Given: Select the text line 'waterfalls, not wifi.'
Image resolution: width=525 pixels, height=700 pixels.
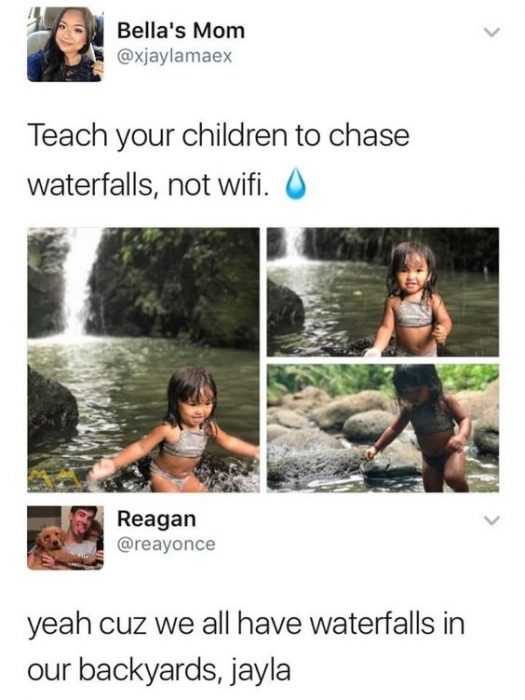Looking at the screenshot, I should (149, 184).
